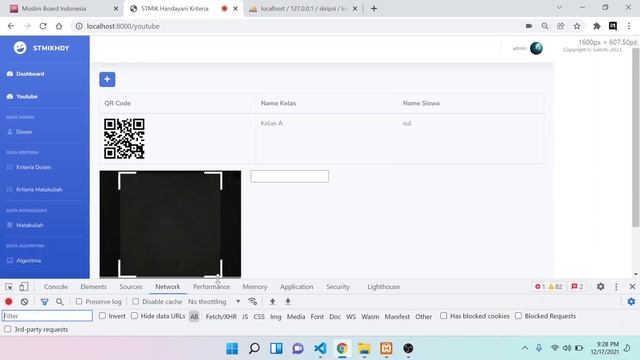Open File Explorer from the taskbar
This screenshot has height=360, width=640.
click(x=364, y=348)
